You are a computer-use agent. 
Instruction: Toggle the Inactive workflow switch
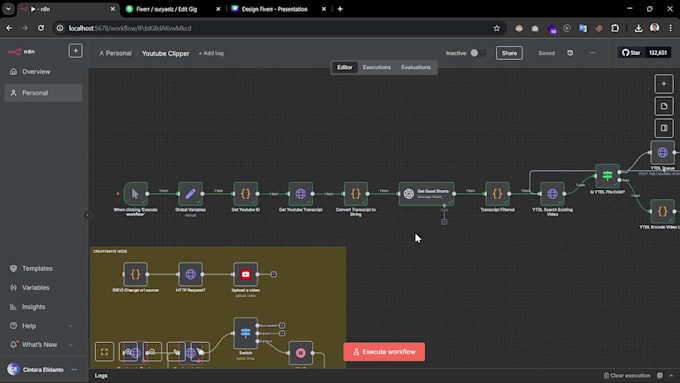[477, 53]
